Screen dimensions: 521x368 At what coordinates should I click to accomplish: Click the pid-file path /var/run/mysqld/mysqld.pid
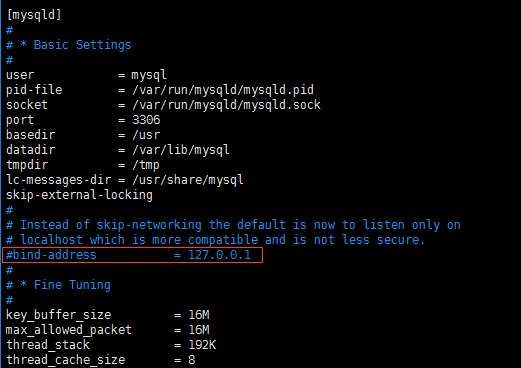point(223,90)
